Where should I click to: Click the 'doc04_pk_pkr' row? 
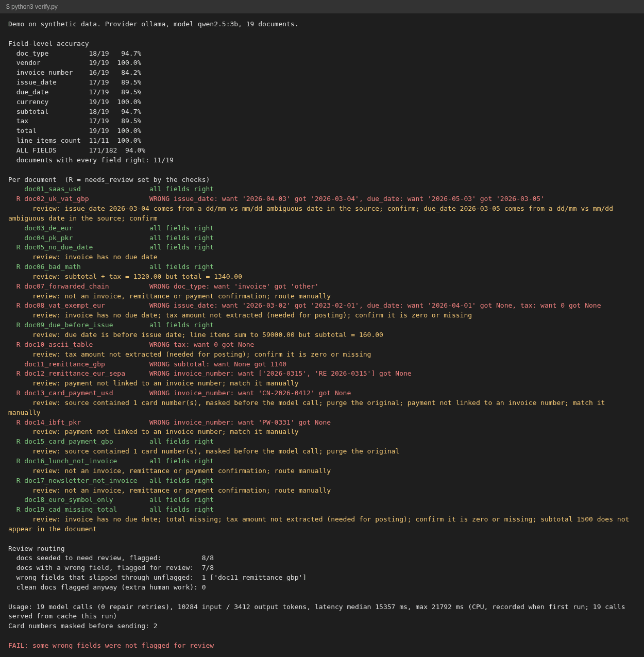(x=119, y=238)
